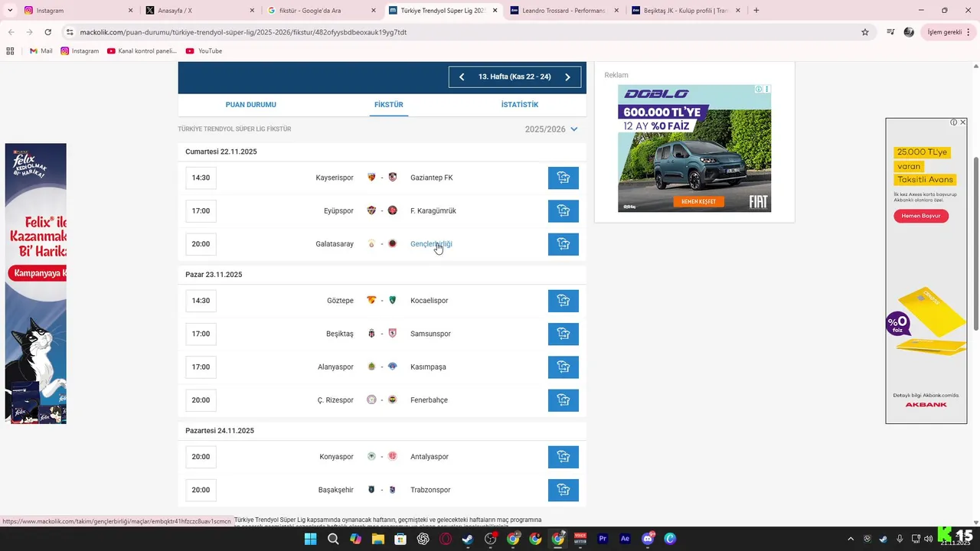Open the volume control in the system tray
The image size is (980, 551).
(929, 539)
